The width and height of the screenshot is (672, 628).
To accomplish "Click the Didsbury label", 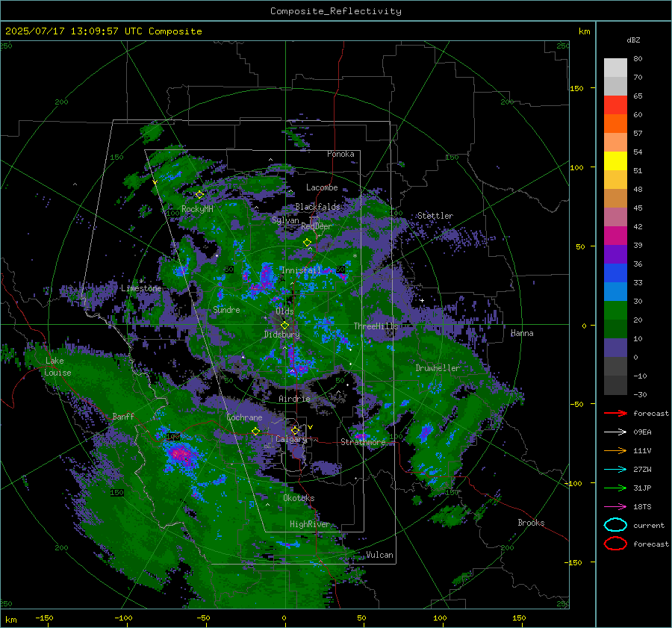I will tap(281, 335).
